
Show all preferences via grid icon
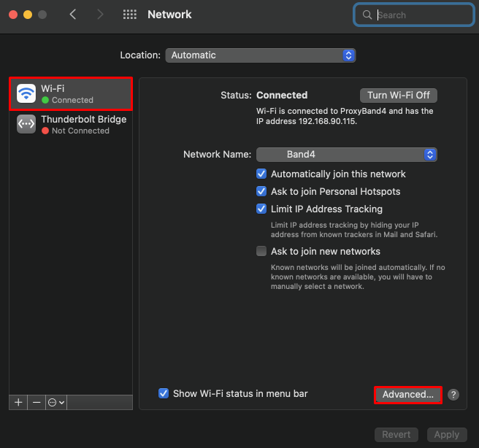[x=129, y=15]
